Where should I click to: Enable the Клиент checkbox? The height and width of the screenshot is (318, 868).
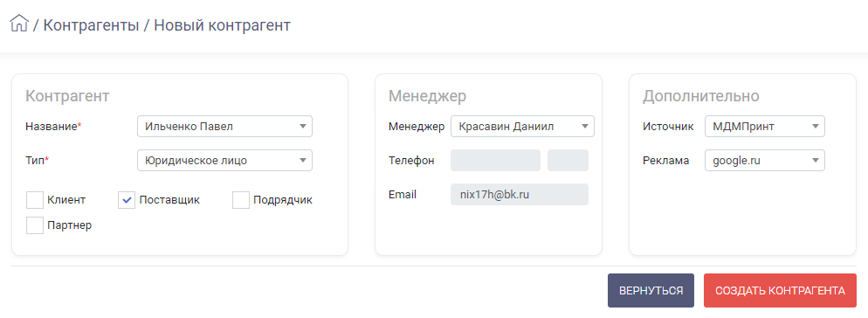[35, 200]
